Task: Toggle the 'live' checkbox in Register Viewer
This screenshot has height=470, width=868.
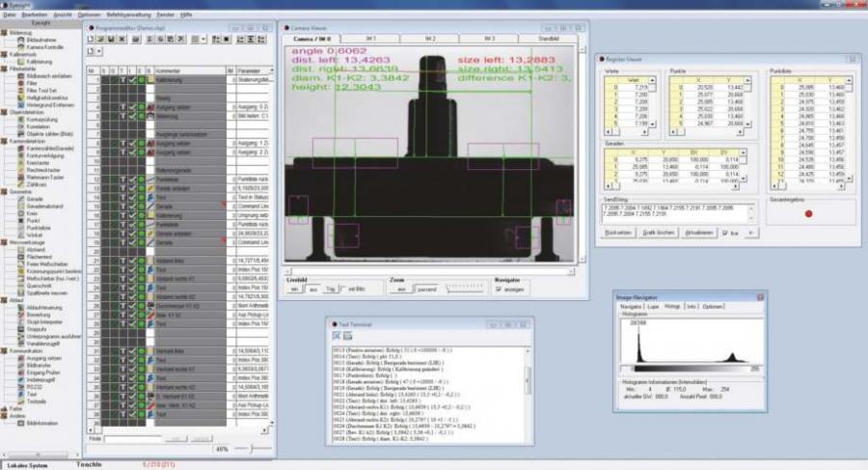Action: click(724, 233)
